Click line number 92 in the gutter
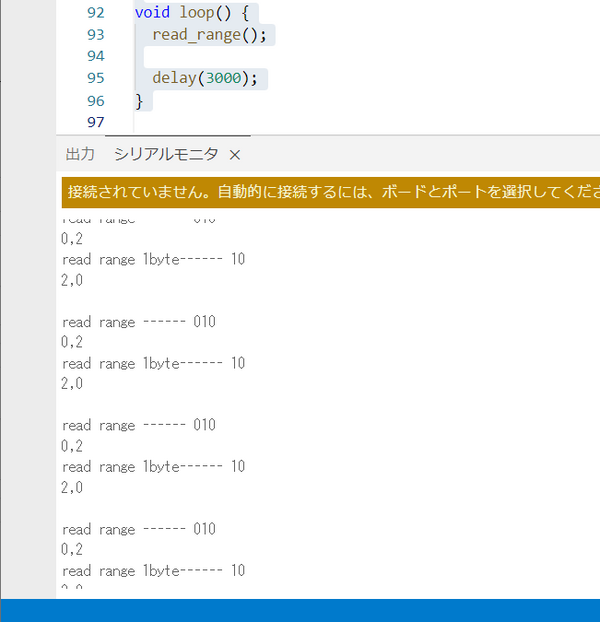 point(96,14)
